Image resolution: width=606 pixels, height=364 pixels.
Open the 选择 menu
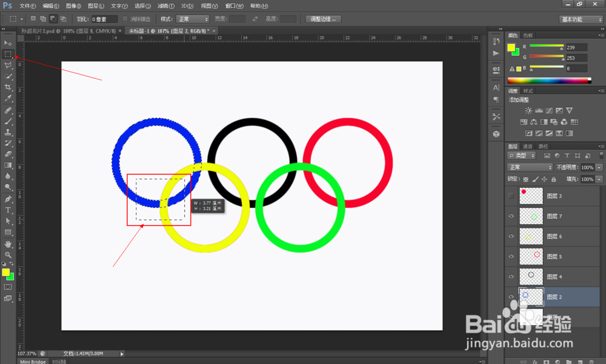coord(142,6)
